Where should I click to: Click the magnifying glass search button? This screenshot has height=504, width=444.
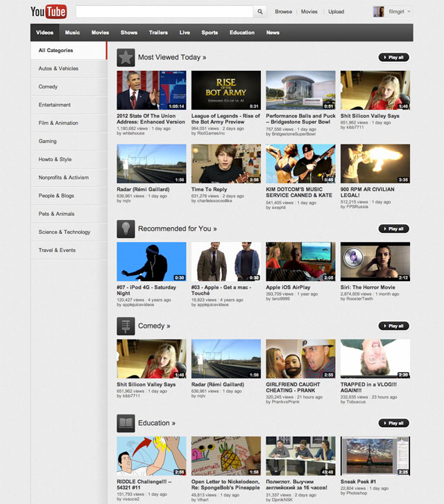pos(260,12)
